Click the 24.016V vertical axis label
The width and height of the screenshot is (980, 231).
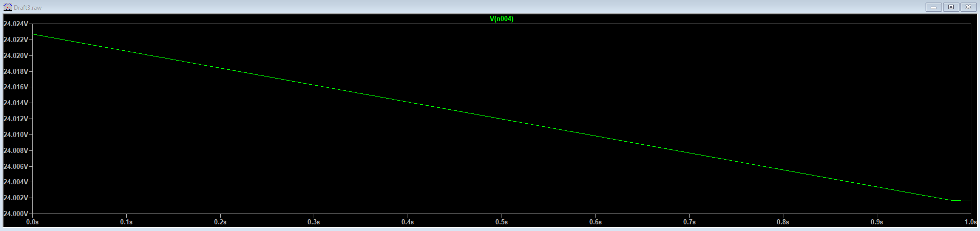pos(15,87)
